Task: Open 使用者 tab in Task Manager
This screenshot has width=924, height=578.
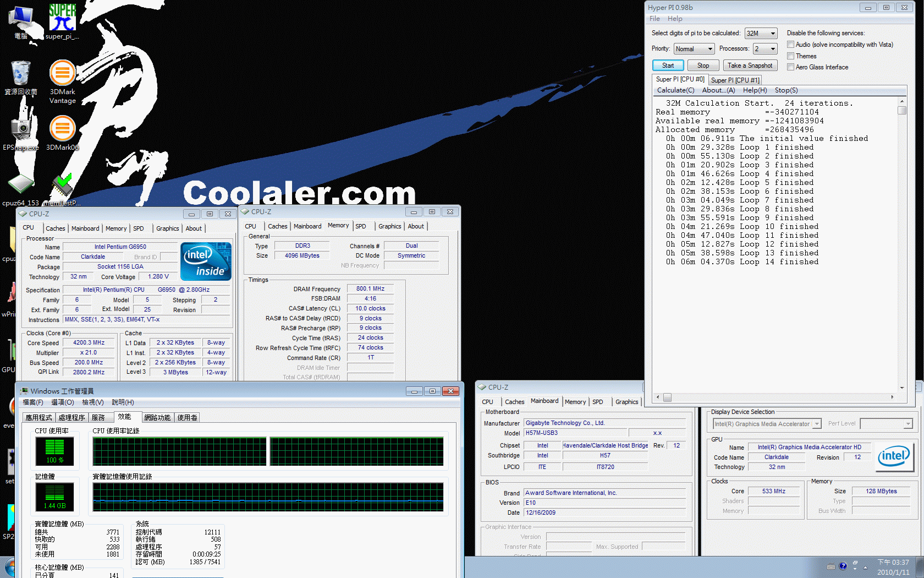Action: click(x=188, y=418)
